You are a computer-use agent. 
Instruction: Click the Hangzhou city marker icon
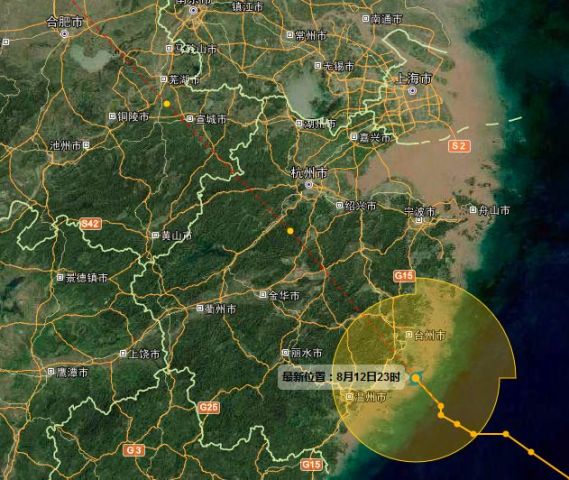[309, 185]
